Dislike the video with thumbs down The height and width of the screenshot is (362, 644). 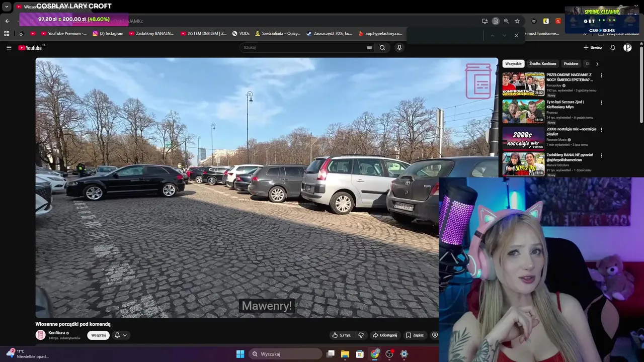click(x=361, y=335)
